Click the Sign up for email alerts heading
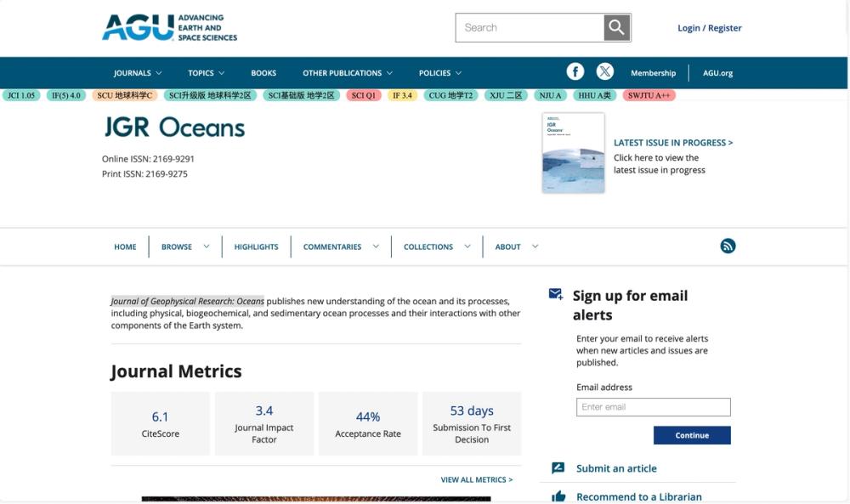This screenshot has height=504, width=850. 630,305
